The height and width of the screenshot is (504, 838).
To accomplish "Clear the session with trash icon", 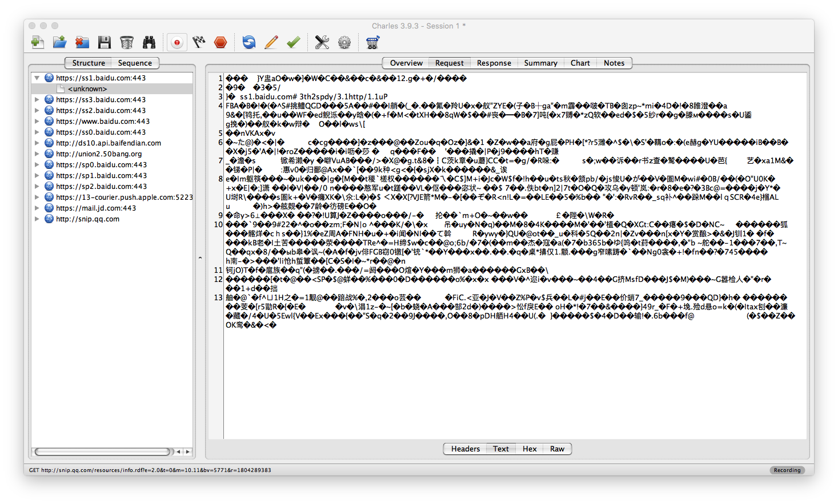I will coord(127,42).
